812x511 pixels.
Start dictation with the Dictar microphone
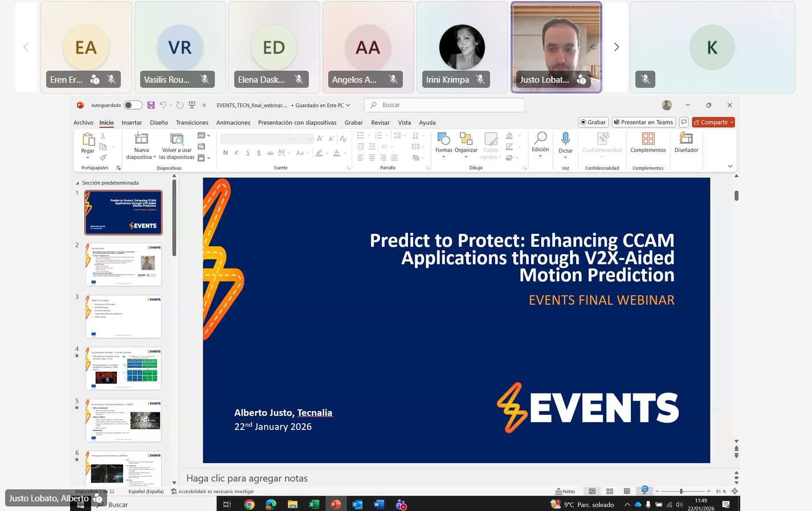click(x=565, y=139)
